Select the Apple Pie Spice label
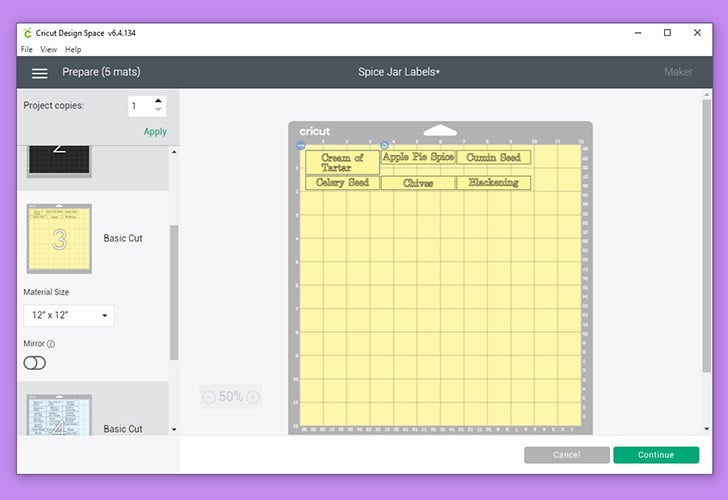The height and width of the screenshot is (500, 728). [418, 157]
